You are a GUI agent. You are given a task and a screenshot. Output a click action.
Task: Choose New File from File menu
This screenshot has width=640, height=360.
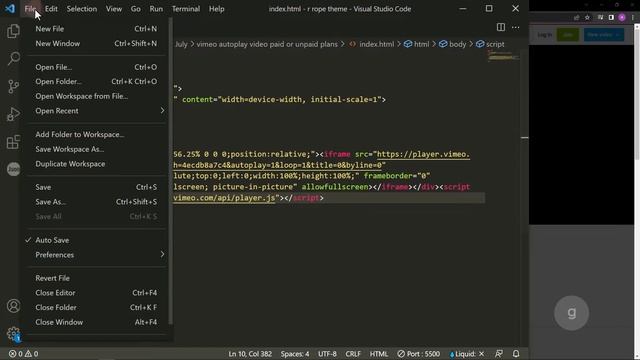tap(96, 29)
